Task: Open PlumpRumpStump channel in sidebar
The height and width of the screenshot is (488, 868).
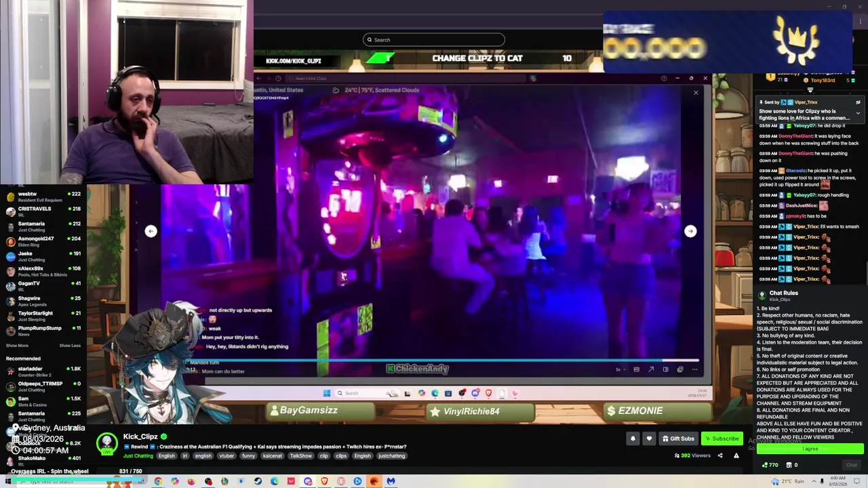Action: click(x=42, y=331)
